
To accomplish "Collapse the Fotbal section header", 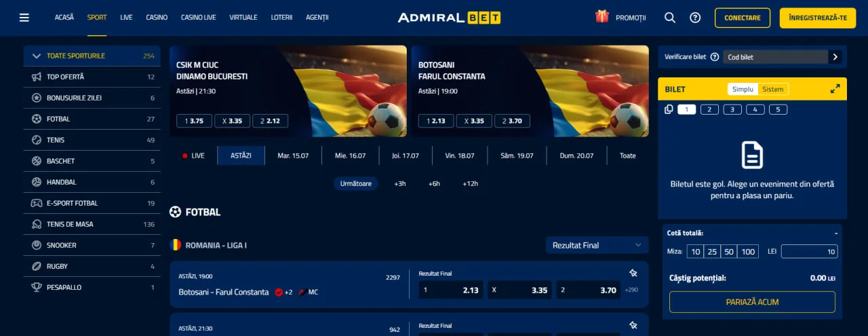I will point(195,212).
